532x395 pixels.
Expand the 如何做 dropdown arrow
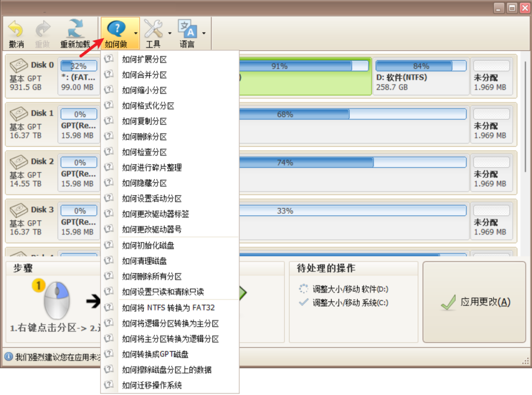[x=136, y=33]
